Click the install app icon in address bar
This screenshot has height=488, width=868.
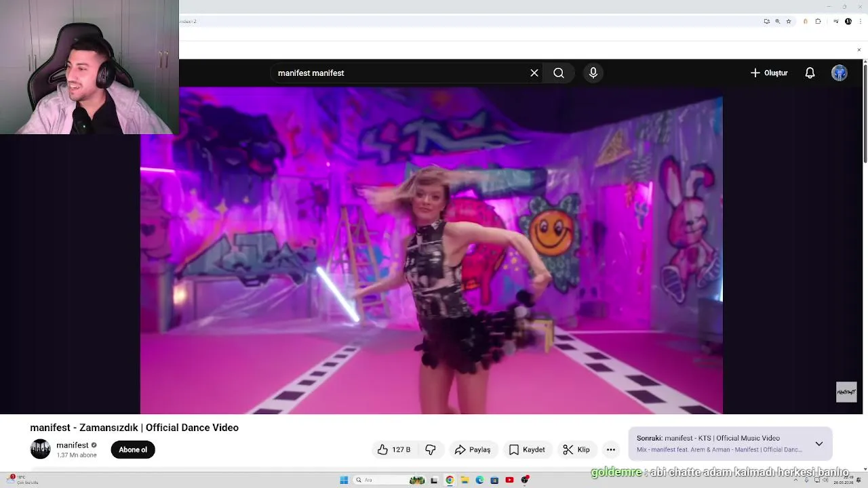[x=767, y=21]
